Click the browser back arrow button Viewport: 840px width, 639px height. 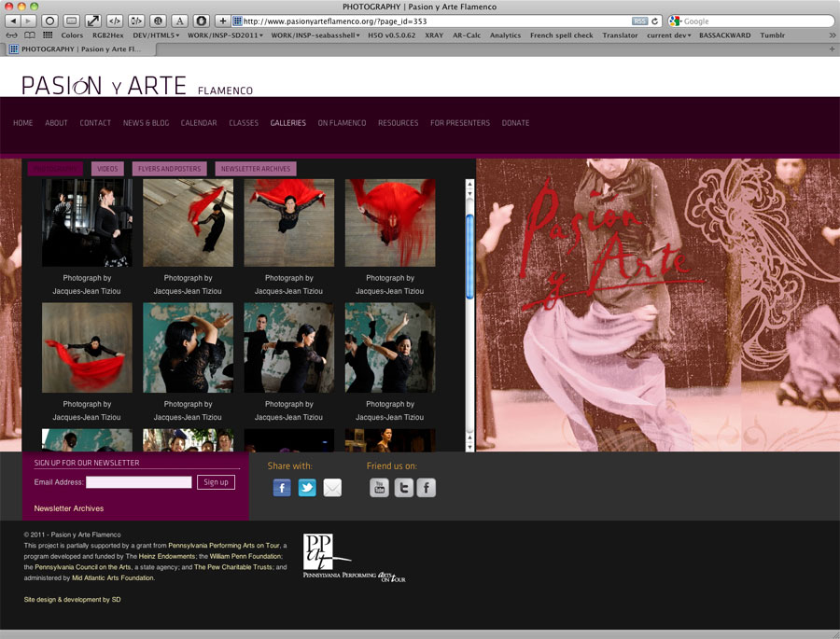point(12,21)
